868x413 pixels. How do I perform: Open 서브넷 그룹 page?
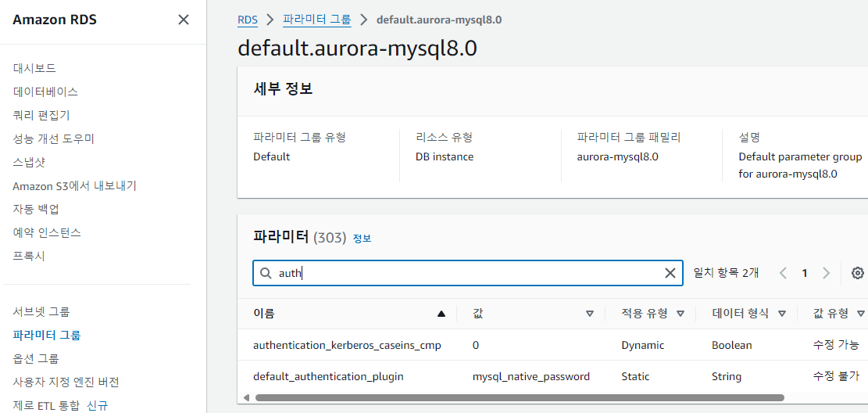coord(41,311)
